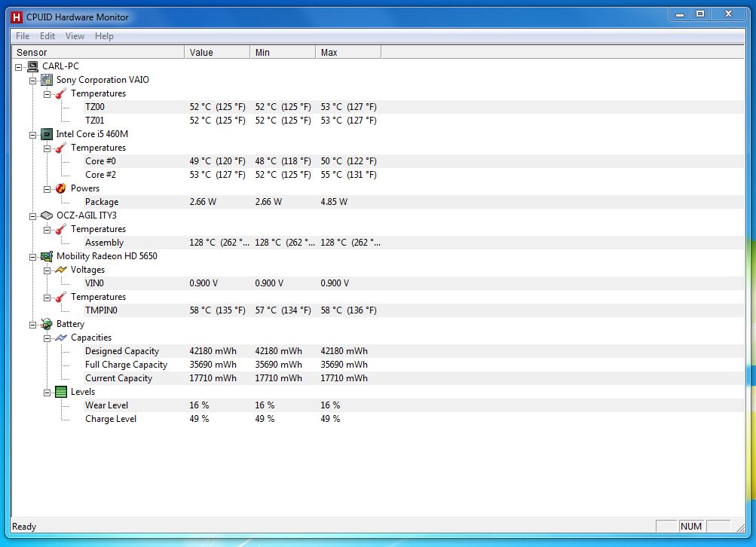Click the Mobility Radeon HD 5650 graphics card icon

[x=47, y=256]
